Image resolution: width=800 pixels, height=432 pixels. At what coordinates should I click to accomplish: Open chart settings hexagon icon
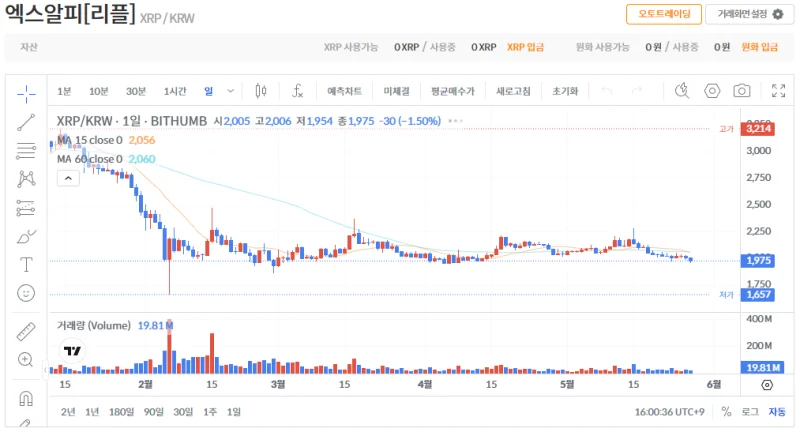click(x=712, y=91)
